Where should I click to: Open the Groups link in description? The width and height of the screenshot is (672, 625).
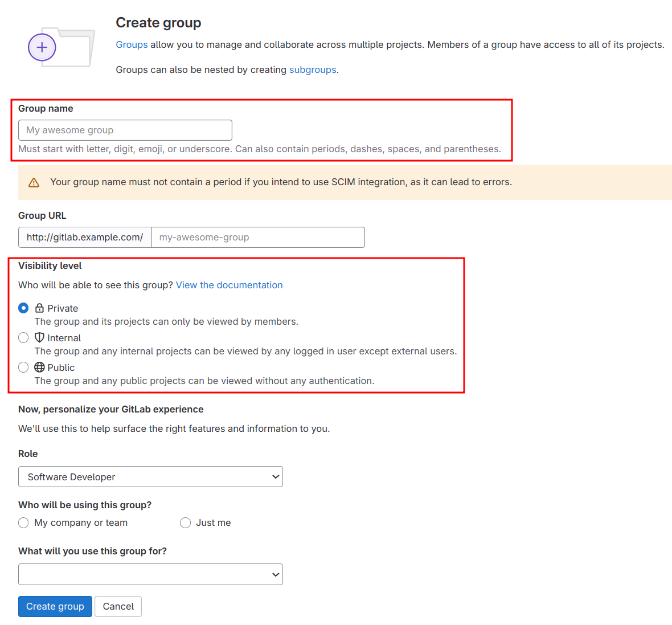tap(132, 44)
